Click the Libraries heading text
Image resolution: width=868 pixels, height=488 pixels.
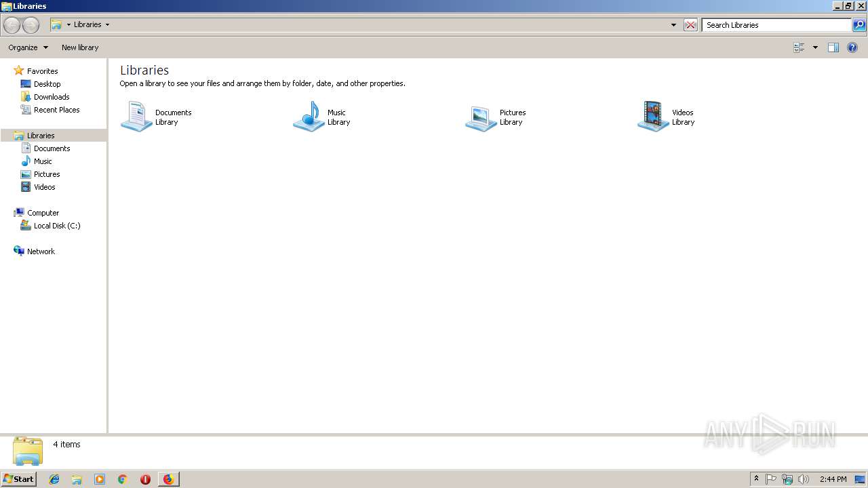[144, 70]
